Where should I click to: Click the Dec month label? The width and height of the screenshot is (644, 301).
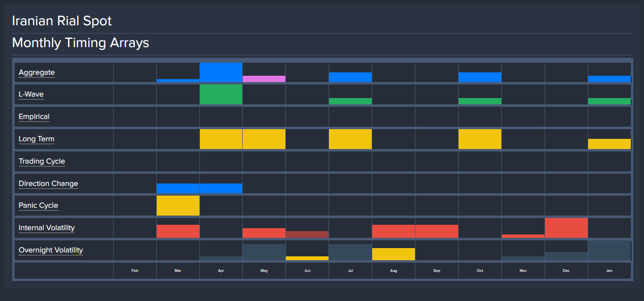coord(566,270)
